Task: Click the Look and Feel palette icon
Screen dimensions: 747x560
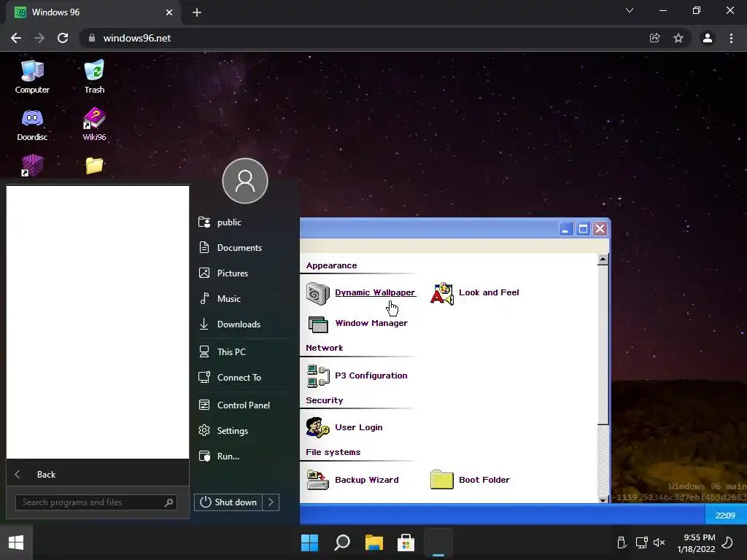Action: point(441,293)
